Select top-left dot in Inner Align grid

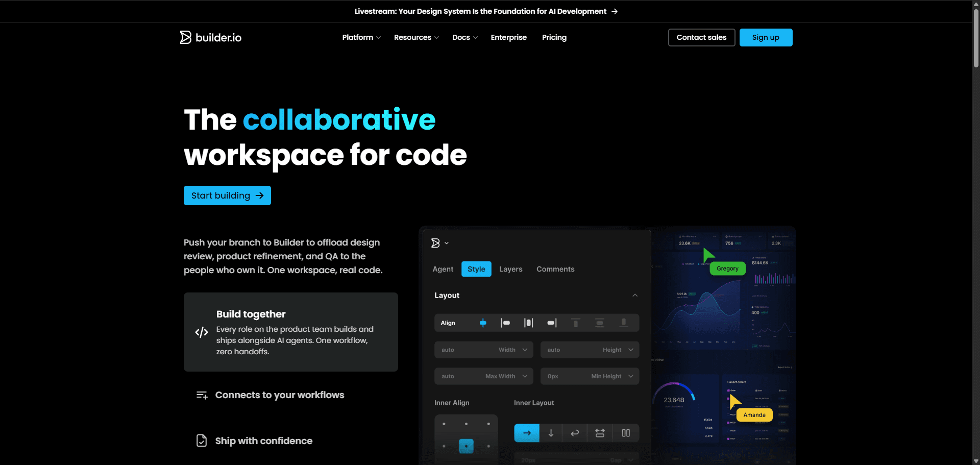[x=444, y=424]
